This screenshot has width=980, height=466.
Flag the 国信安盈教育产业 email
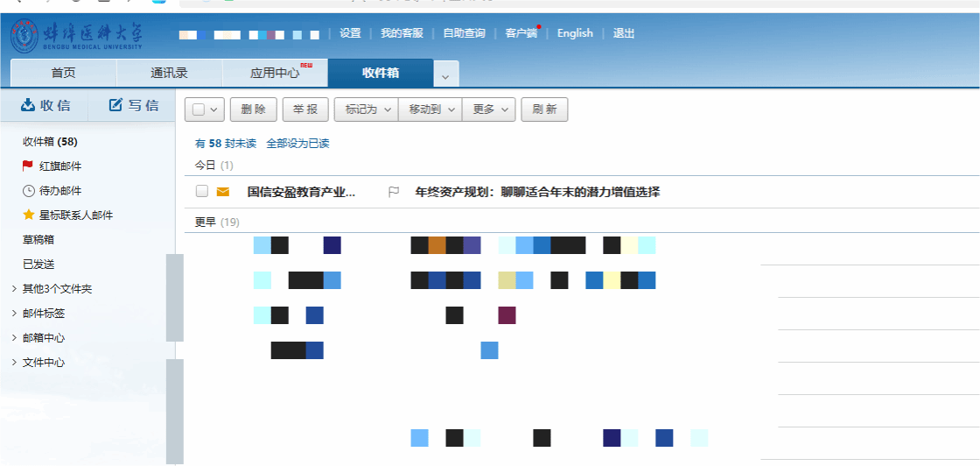pyautogui.click(x=394, y=192)
